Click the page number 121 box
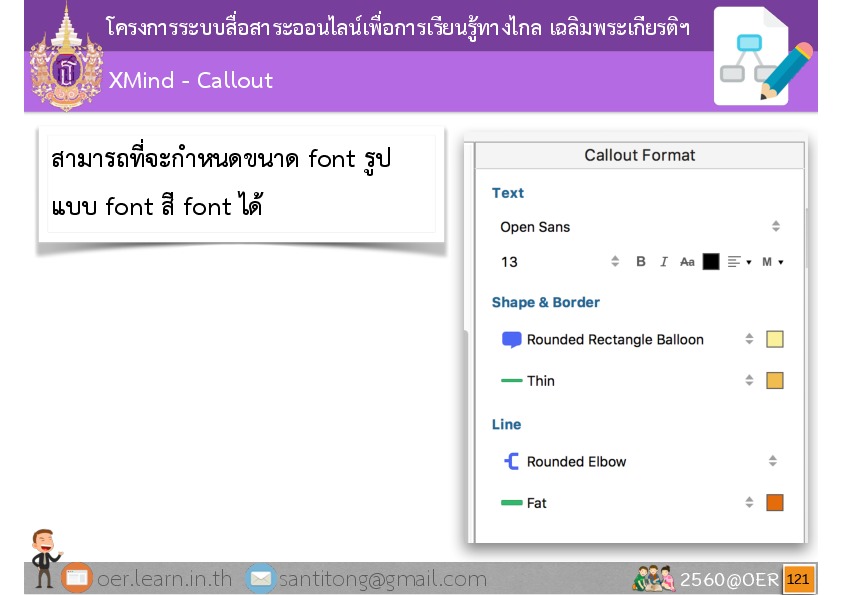 [798, 580]
